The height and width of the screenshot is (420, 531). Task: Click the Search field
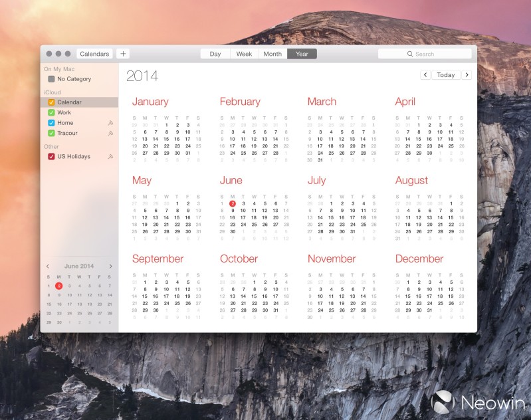(425, 54)
